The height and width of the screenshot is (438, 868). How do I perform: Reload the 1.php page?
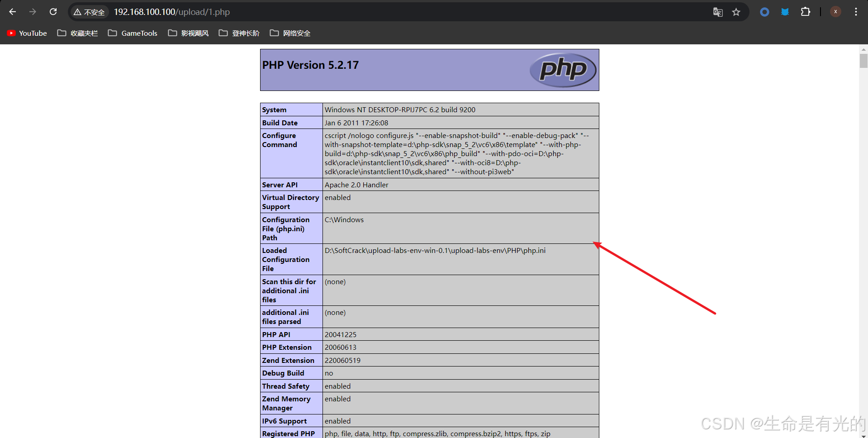(x=53, y=12)
